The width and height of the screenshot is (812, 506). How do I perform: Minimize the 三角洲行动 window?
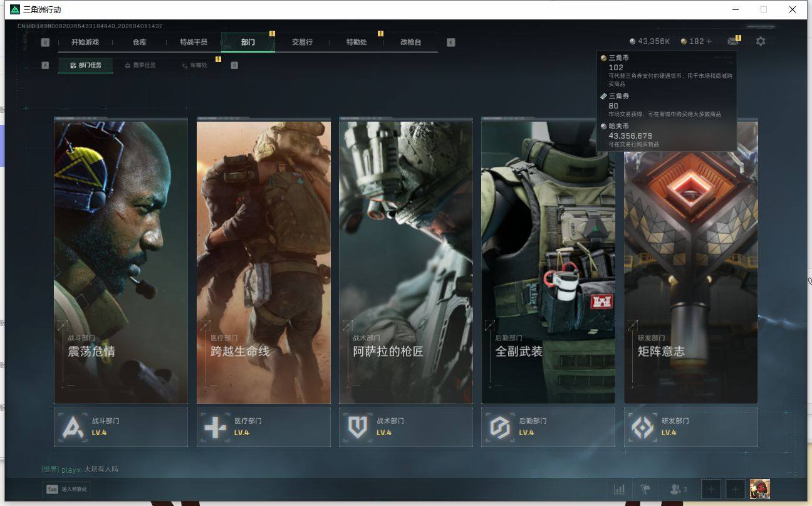[735, 9]
